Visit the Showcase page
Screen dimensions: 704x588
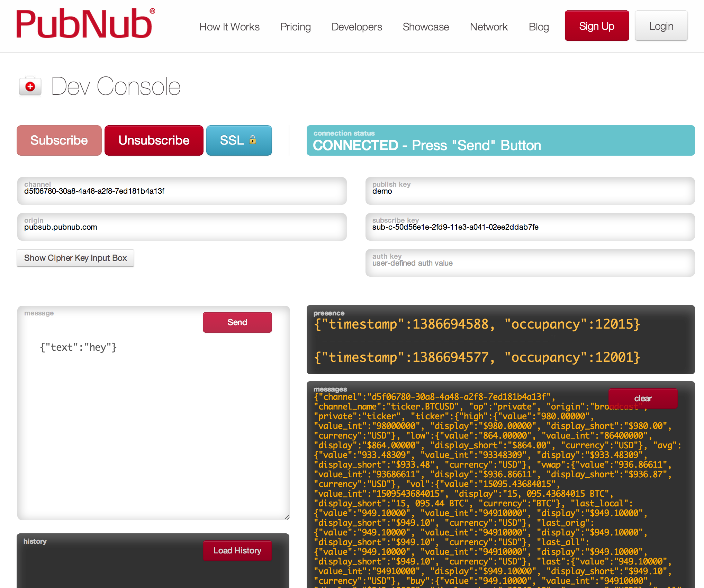click(x=426, y=27)
